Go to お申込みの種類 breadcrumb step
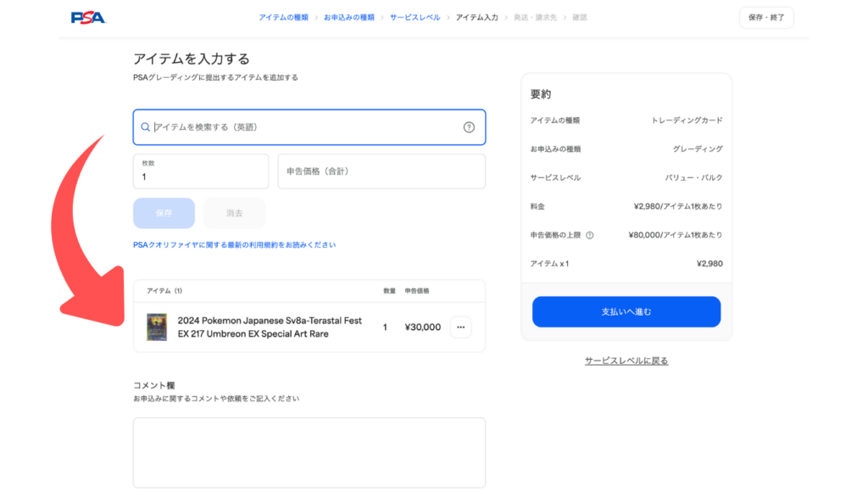Image resolution: width=868 pixels, height=498 pixels. click(348, 18)
